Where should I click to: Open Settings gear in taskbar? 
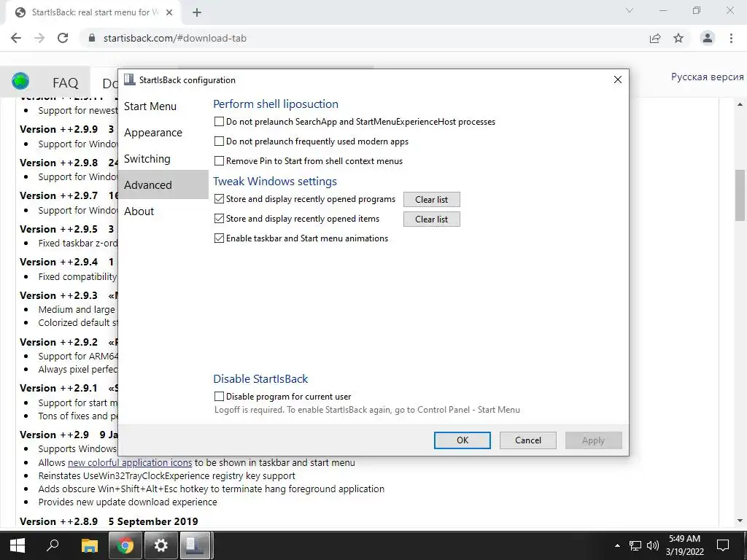point(161,545)
